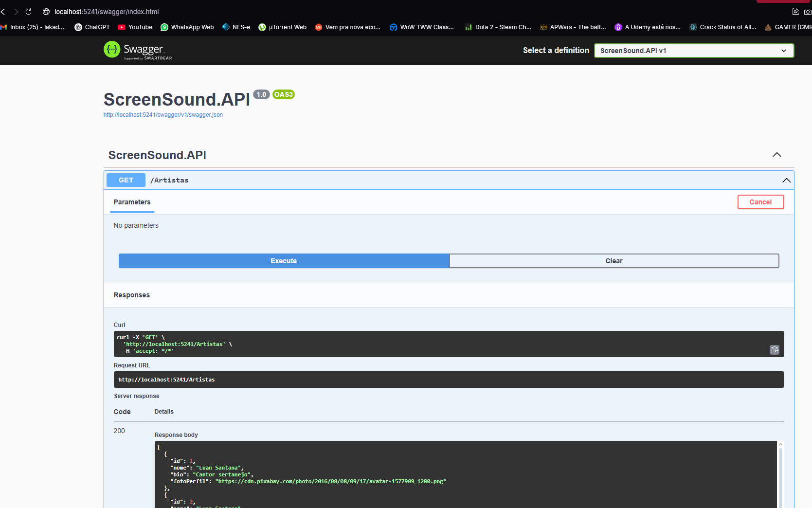Click the Response body label

[x=176, y=435]
